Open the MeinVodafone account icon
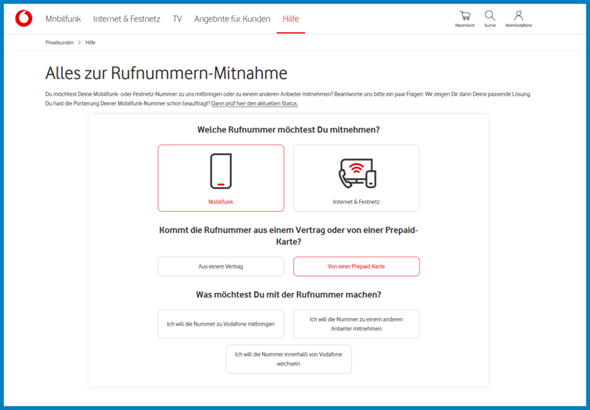 [519, 18]
